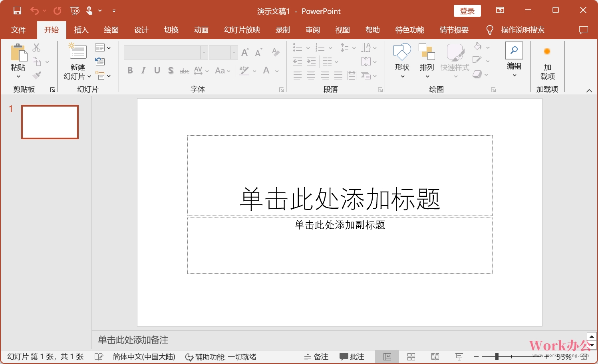598x364 pixels.
Task: Click the Copy icon
Action: pyautogui.click(x=37, y=61)
